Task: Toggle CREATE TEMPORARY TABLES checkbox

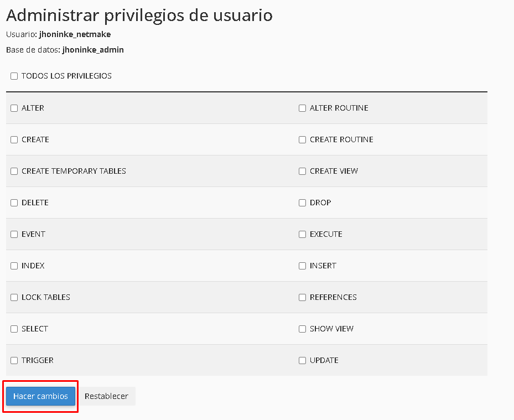Action: pyautogui.click(x=14, y=171)
